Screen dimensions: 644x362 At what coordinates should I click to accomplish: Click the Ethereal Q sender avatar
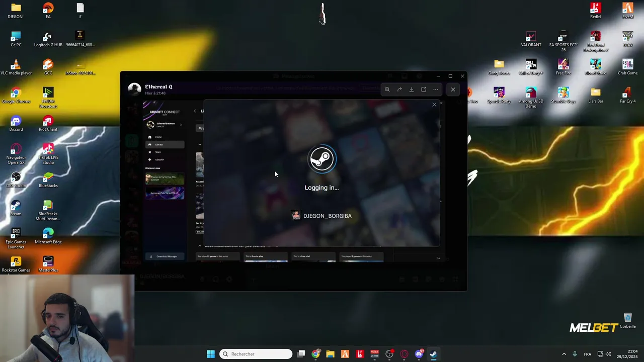(134, 89)
